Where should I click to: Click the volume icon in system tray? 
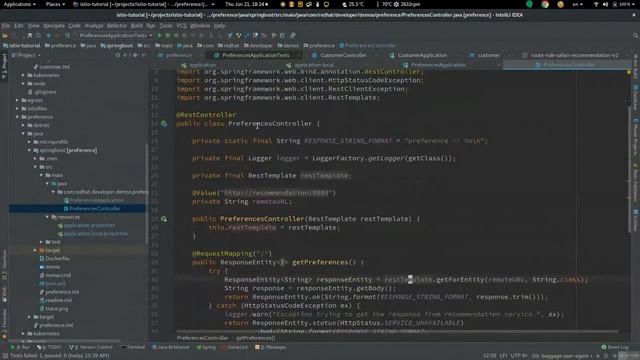(605, 4)
